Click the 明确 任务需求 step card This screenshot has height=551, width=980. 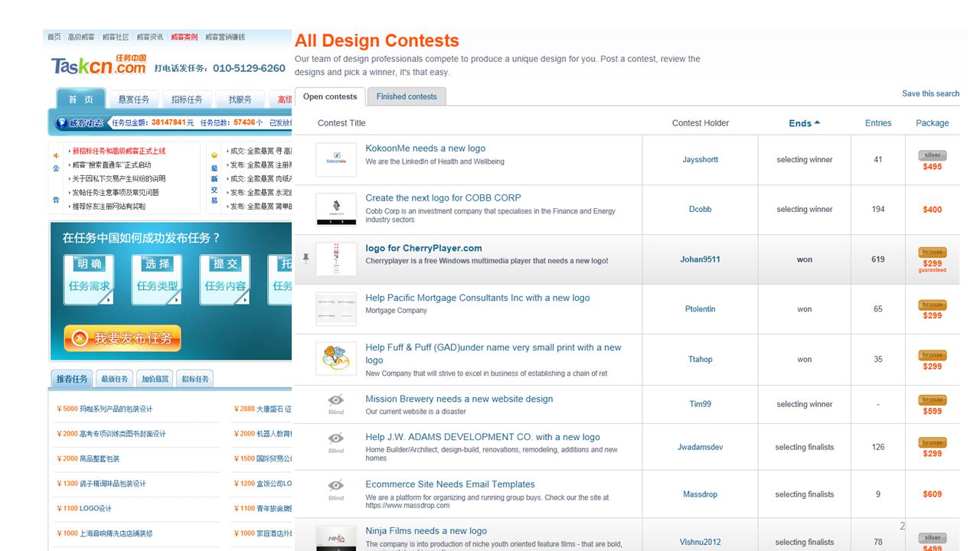(x=89, y=280)
